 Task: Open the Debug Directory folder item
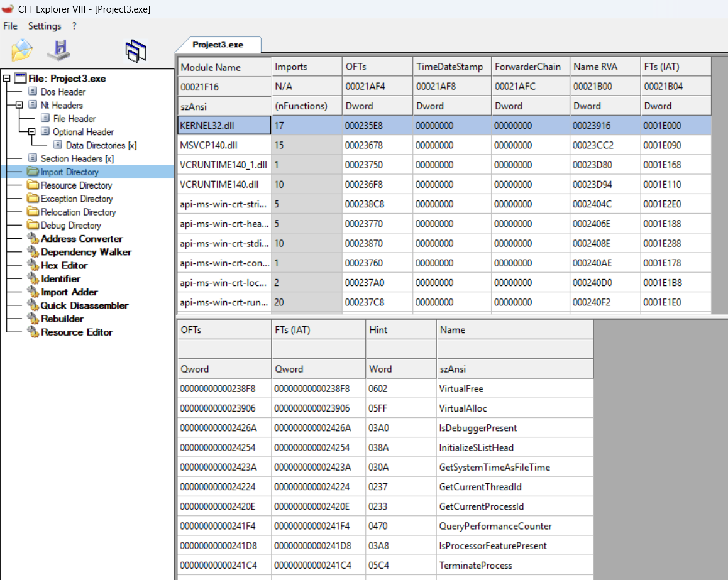coord(70,226)
